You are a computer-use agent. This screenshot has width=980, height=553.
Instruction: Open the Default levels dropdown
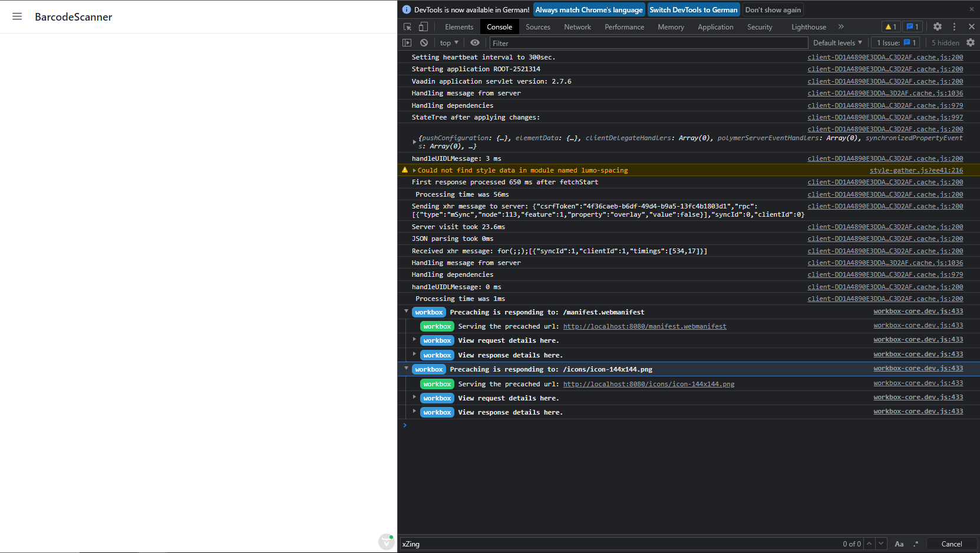click(x=837, y=43)
